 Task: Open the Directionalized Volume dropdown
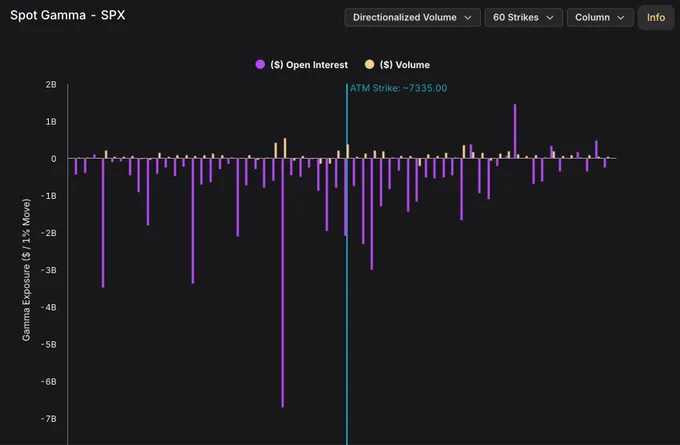click(412, 17)
